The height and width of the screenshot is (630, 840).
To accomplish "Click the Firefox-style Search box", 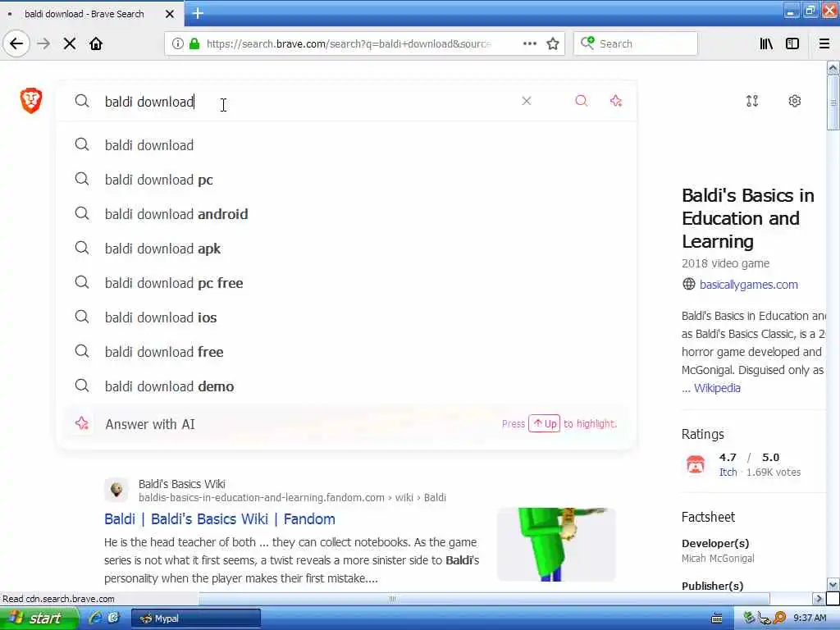I will point(636,44).
